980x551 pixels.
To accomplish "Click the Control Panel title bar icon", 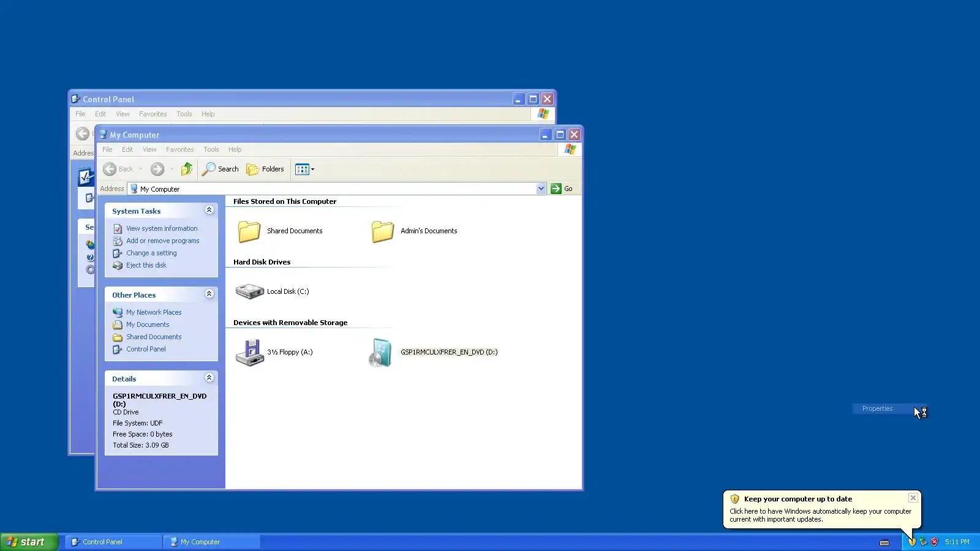I will point(76,99).
